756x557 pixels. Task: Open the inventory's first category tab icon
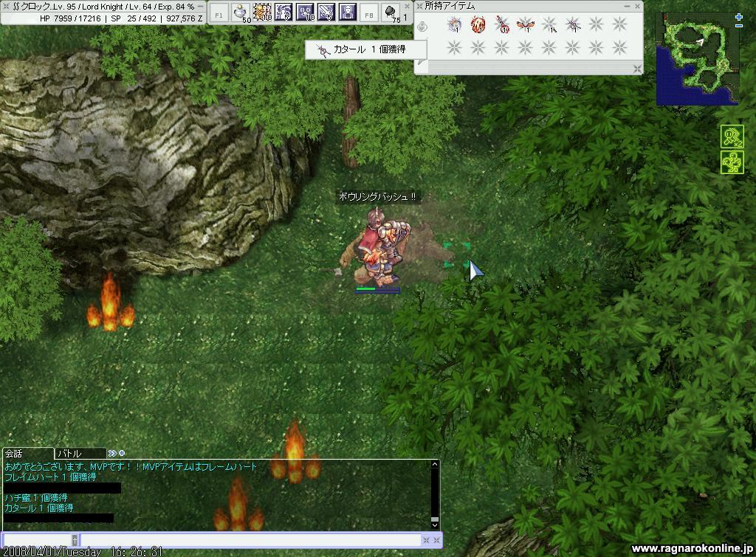point(422,26)
